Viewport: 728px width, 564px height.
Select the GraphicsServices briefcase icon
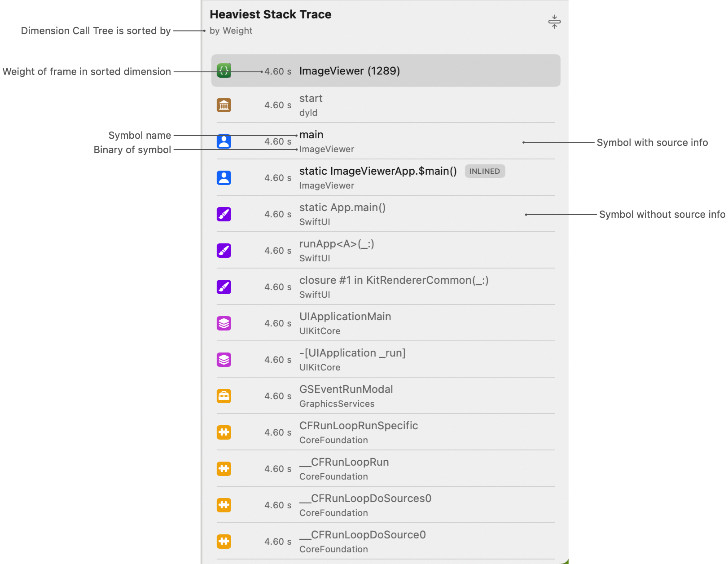224,396
